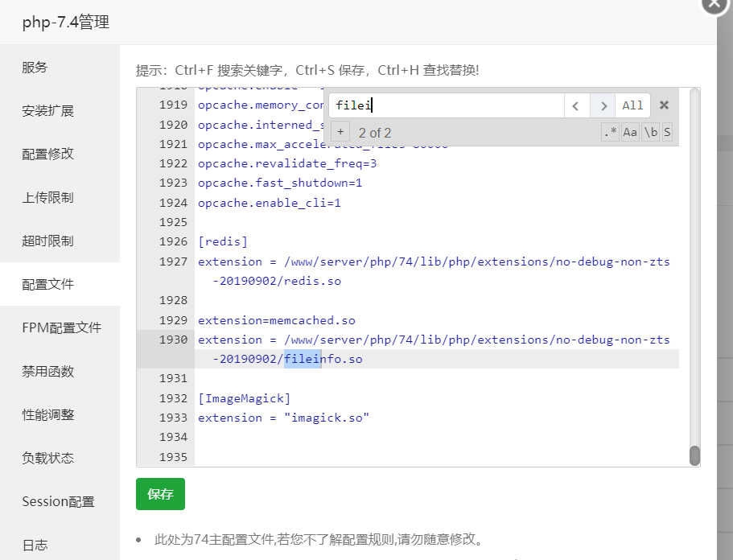Click line number 1933 in gutter
Screen dimensions: 733x560
[173, 418]
